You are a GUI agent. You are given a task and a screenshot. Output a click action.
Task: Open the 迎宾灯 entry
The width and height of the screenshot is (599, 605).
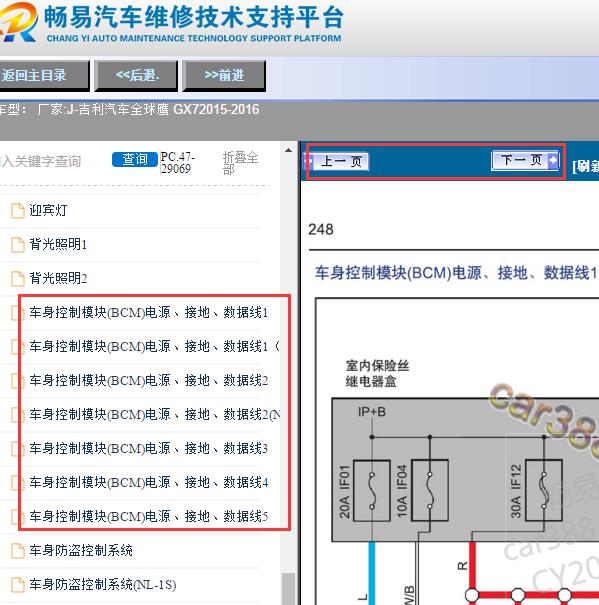coord(48,210)
